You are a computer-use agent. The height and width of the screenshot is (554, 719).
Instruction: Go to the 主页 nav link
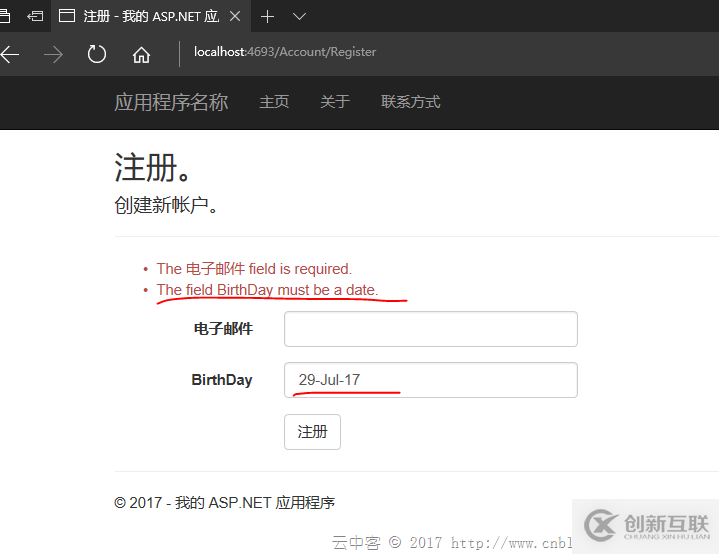tap(274, 102)
